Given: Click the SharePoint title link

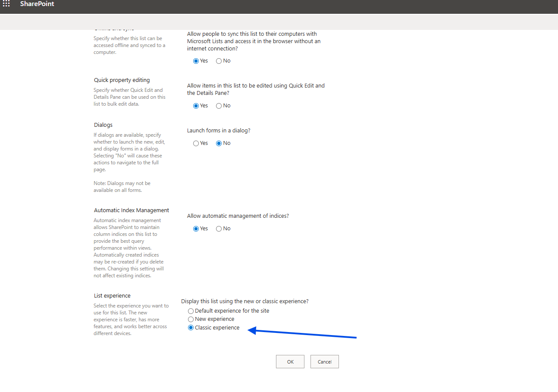Looking at the screenshot, I should coord(37,4).
